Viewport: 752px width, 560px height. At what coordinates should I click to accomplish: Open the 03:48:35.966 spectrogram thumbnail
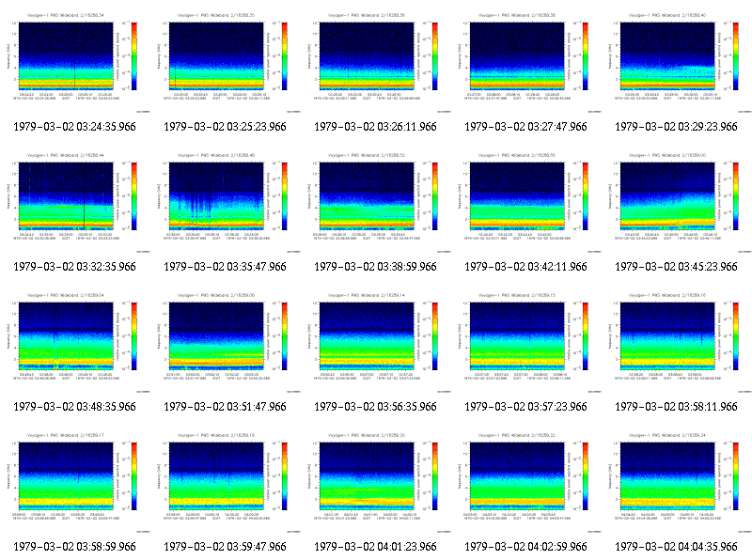pyautogui.click(x=75, y=341)
